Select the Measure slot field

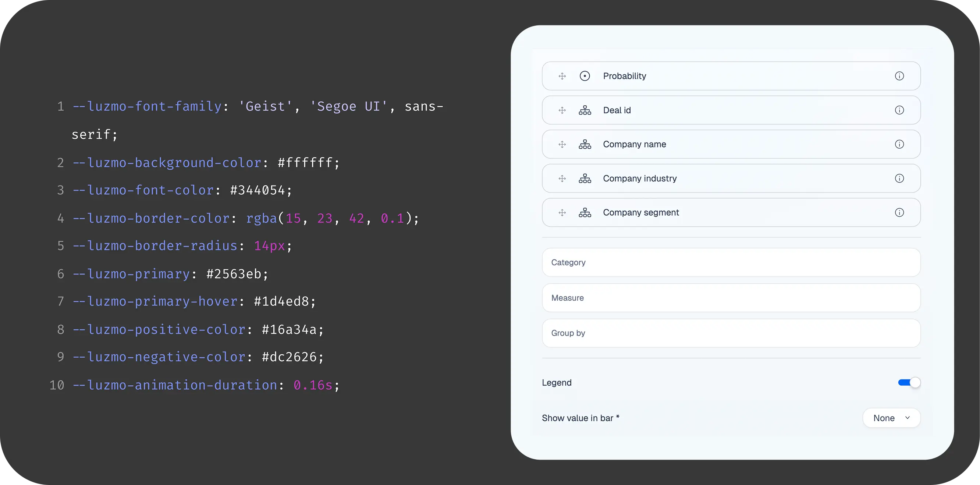pyautogui.click(x=731, y=298)
